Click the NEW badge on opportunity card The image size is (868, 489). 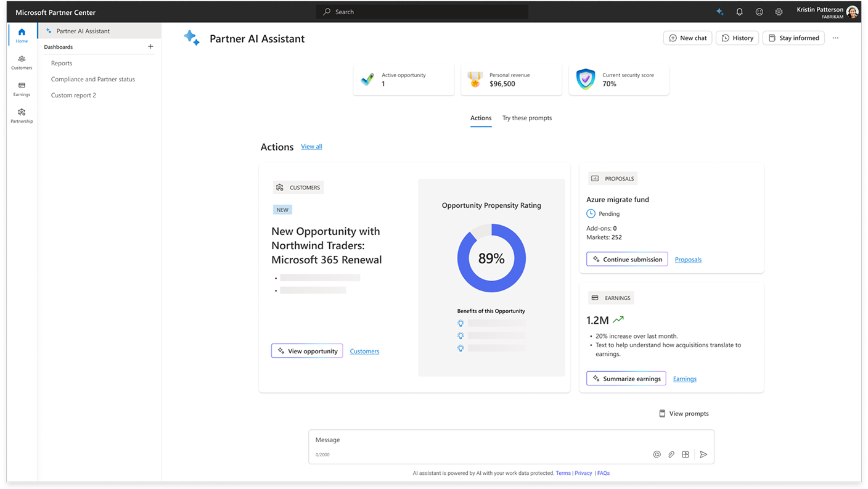pyautogui.click(x=282, y=210)
